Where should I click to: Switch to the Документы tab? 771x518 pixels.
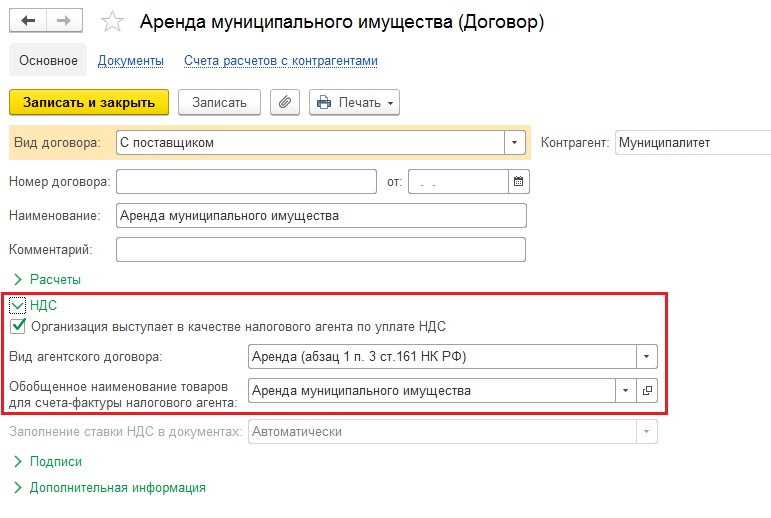tap(131, 61)
